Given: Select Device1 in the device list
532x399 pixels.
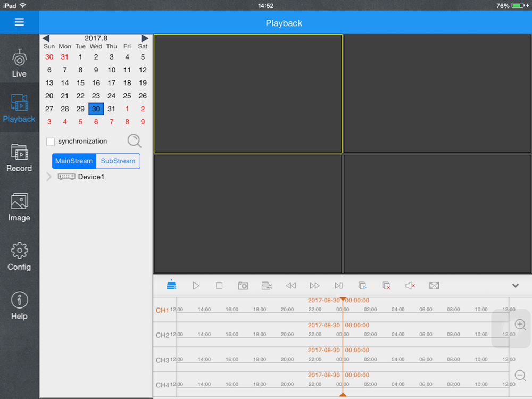Looking at the screenshot, I should pyautogui.click(x=91, y=177).
